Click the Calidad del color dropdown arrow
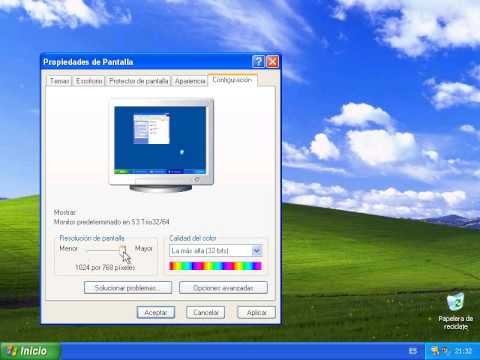Image resolution: width=480 pixels, height=360 pixels. pos(257,251)
